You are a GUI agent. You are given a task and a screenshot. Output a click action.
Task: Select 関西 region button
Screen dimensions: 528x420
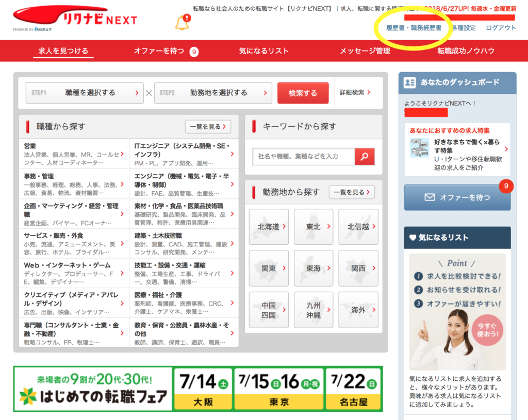click(x=358, y=268)
